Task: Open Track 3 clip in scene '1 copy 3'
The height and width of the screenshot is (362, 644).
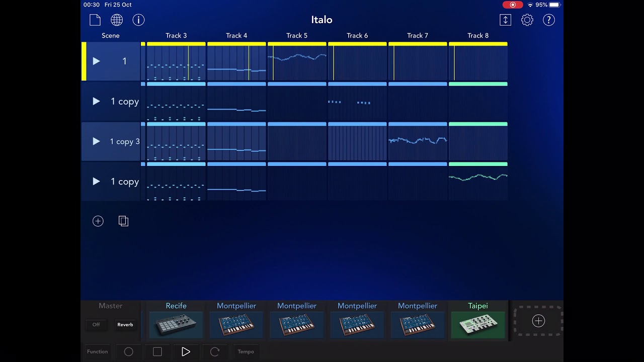Action: coord(176,142)
